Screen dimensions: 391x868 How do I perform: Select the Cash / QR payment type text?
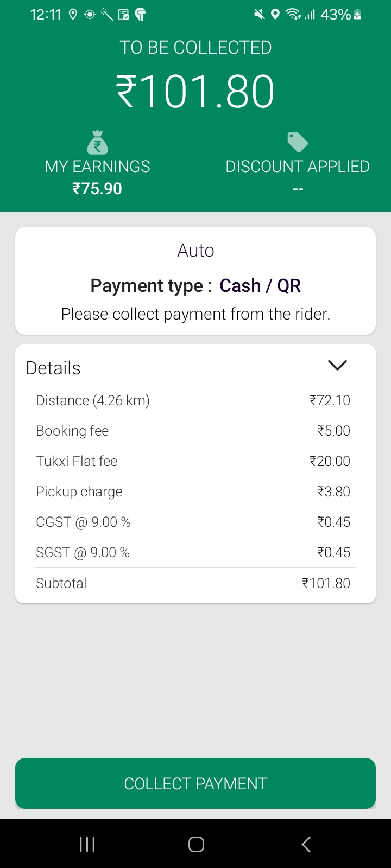(x=260, y=285)
